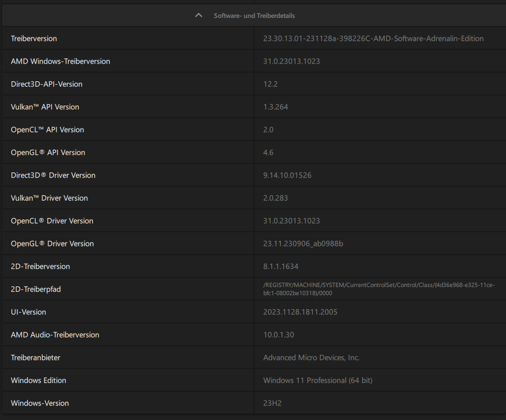Select the Treiberversion row label
The width and height of the screenshot is (506, 420).
click(34, 39)
